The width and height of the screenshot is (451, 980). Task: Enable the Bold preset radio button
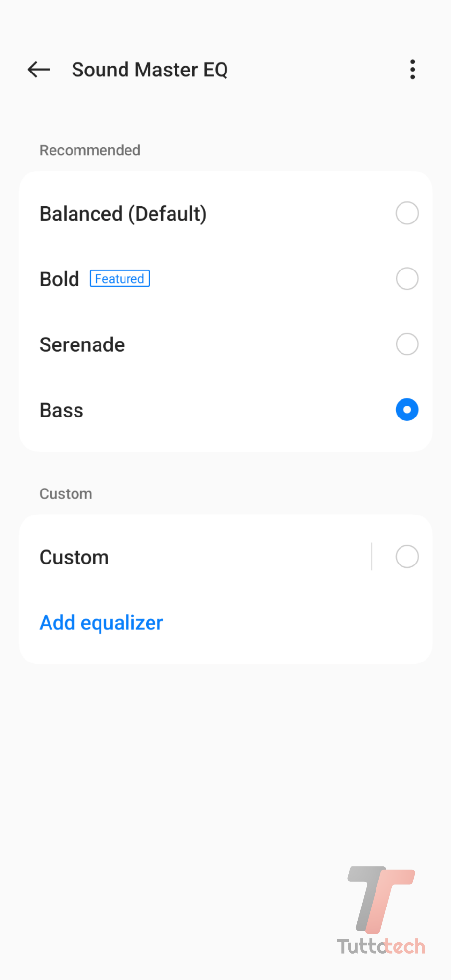click(x=407, y=279)
